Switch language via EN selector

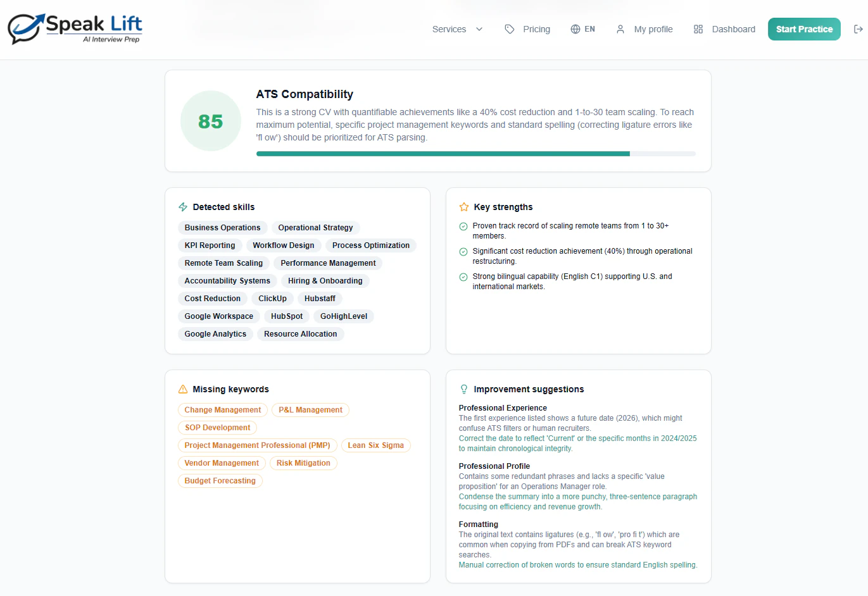583,29
